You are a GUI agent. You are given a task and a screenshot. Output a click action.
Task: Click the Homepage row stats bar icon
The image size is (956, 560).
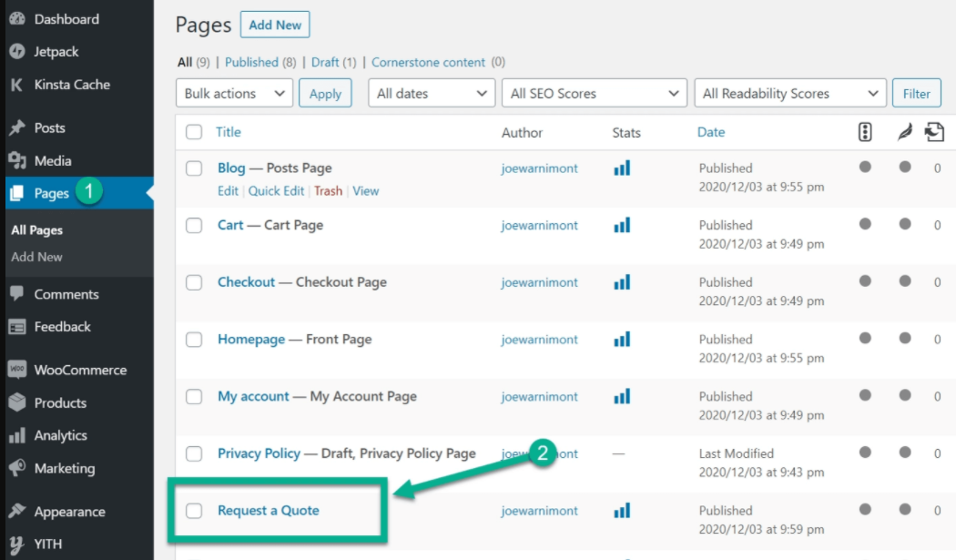pyautogui.click(x=622, y=340)
